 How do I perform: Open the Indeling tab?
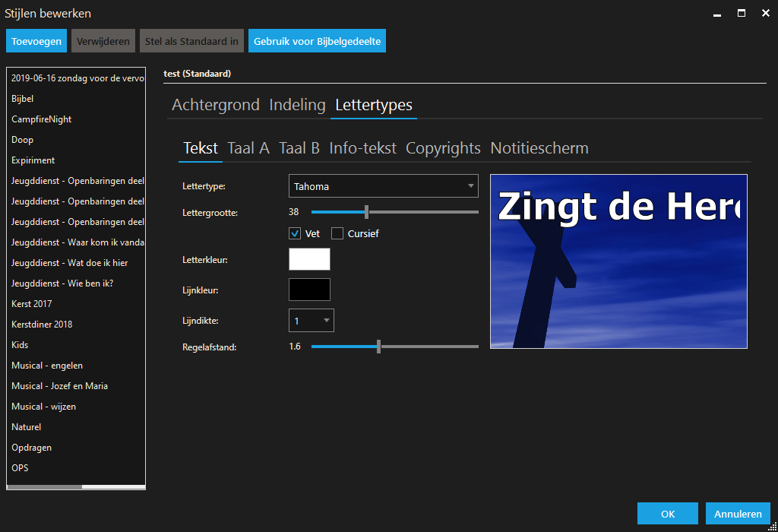click(297, 105)
